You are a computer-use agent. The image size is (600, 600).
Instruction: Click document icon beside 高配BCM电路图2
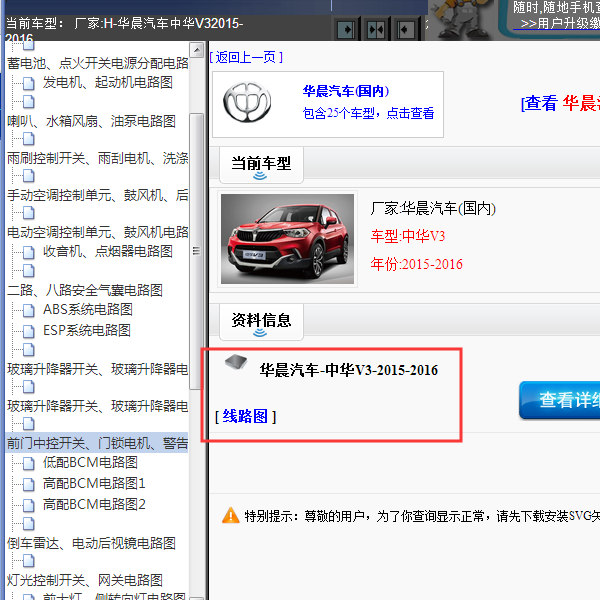tap(29, 505)
